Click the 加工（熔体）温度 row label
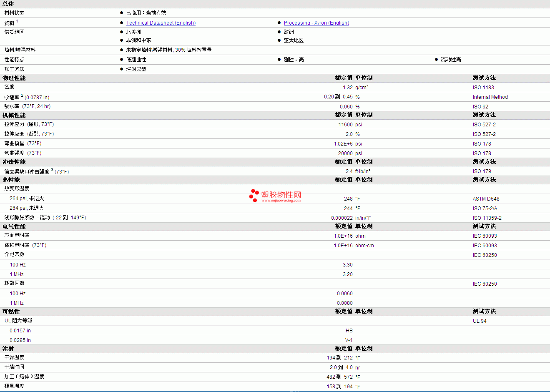Viewport: 550px width, 392px height. click(x=25, y=377)
